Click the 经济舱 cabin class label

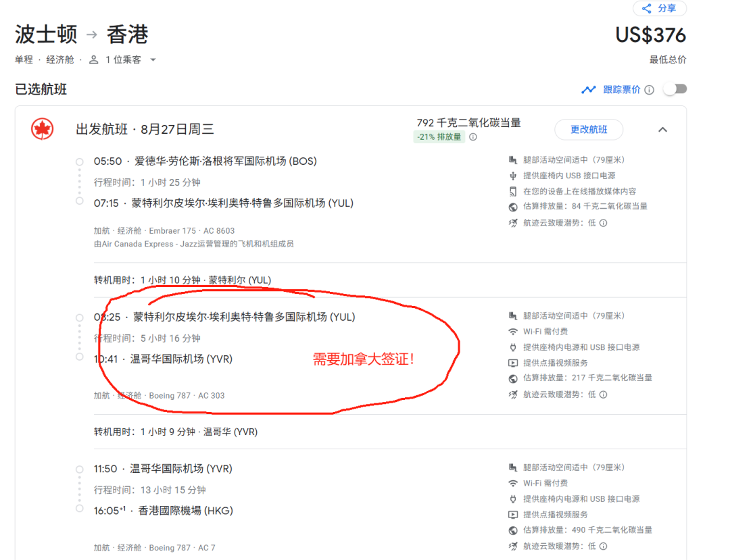60,60
